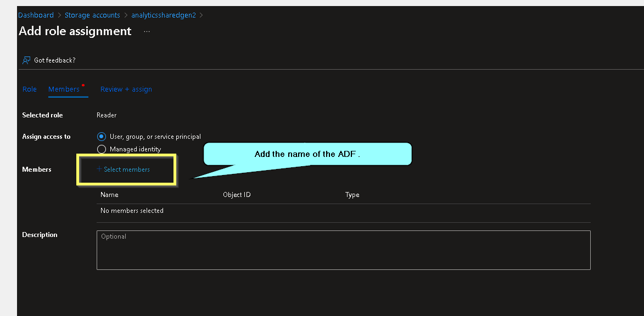Open the ellipsis more options menu
The image size is (644, 316).
click(147, 32)
